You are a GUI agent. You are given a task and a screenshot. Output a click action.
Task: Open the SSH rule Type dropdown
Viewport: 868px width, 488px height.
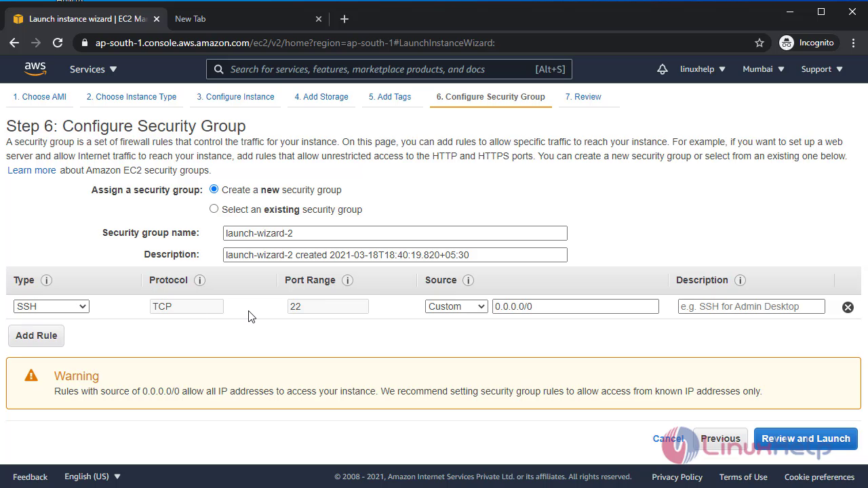point(51,306)
